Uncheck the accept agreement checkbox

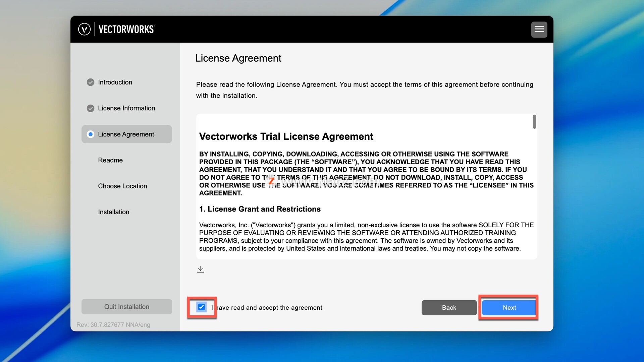coord(201,307)
